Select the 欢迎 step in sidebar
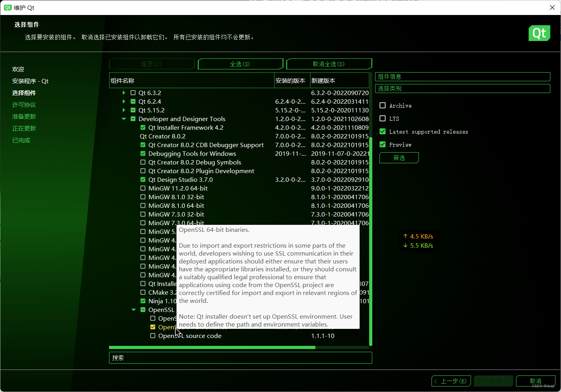Viewport: 561px width, 392px height. click(x=18, y=69)
